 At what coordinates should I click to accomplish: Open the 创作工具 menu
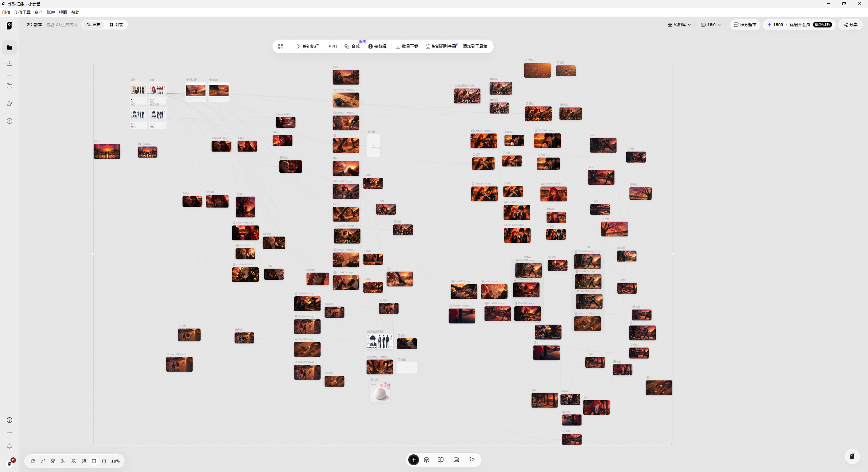tap(22, 13)
